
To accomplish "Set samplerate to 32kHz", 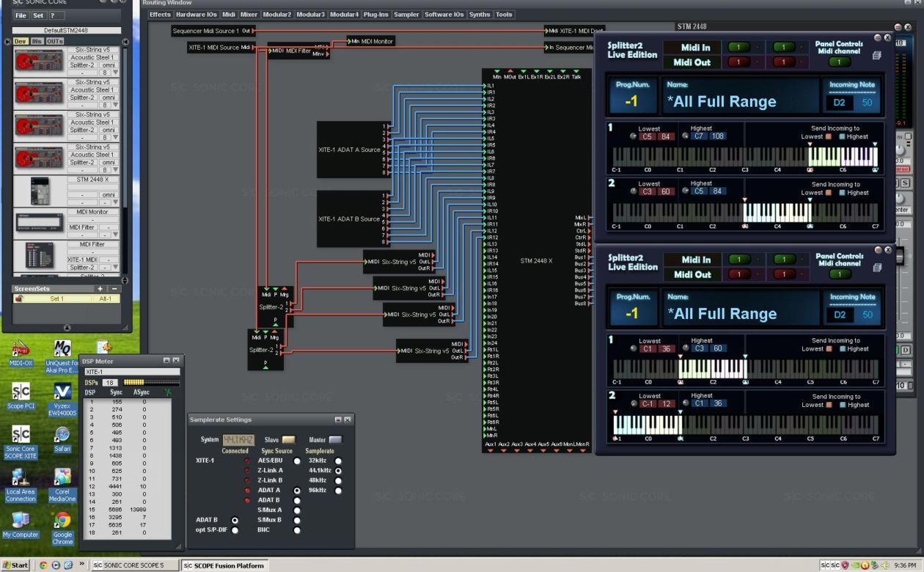I will pyautogui.click(x=338, y=461).
